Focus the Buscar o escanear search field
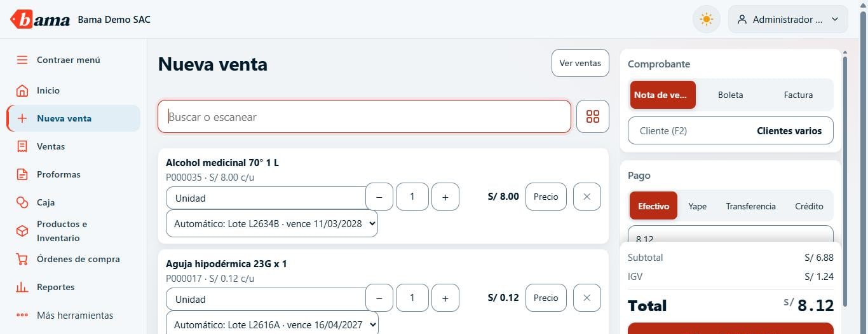The width and height of the screenshot is (868, 334). [364, 116]
